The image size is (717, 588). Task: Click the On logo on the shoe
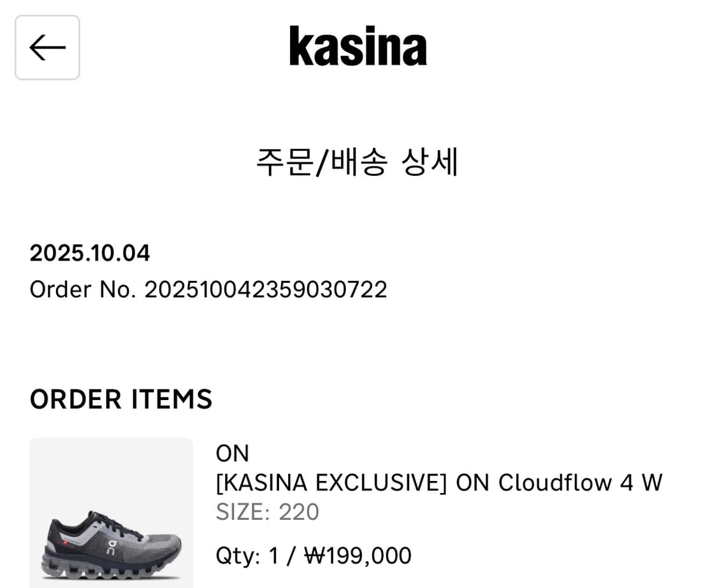click(112, 547)
